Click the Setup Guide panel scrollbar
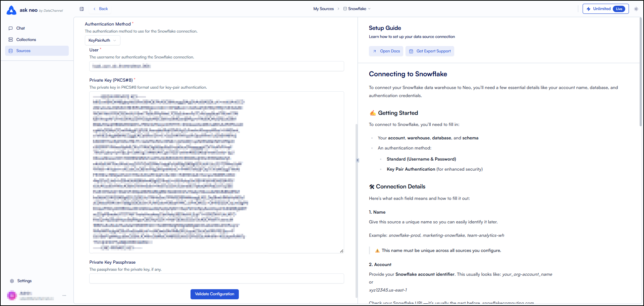The width and height of the screenshot is (644, 306). 640,72
